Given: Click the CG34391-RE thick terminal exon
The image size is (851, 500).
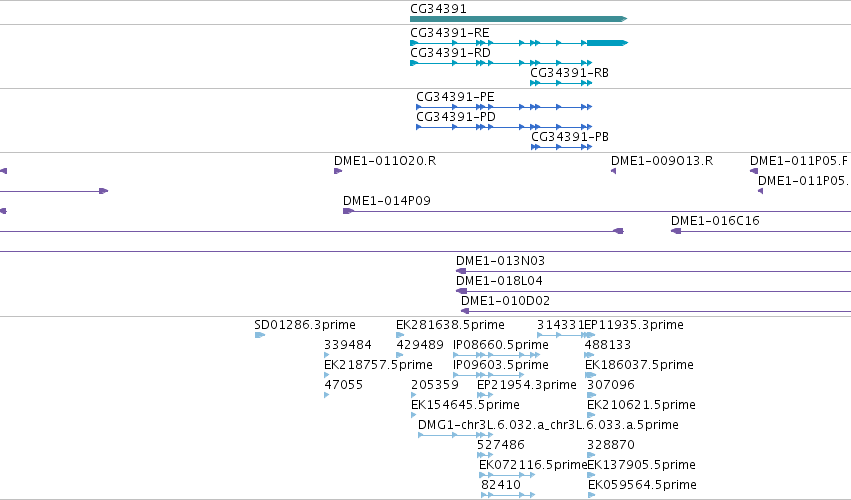Looking at the screenshot, I should [x=607, y=43].
